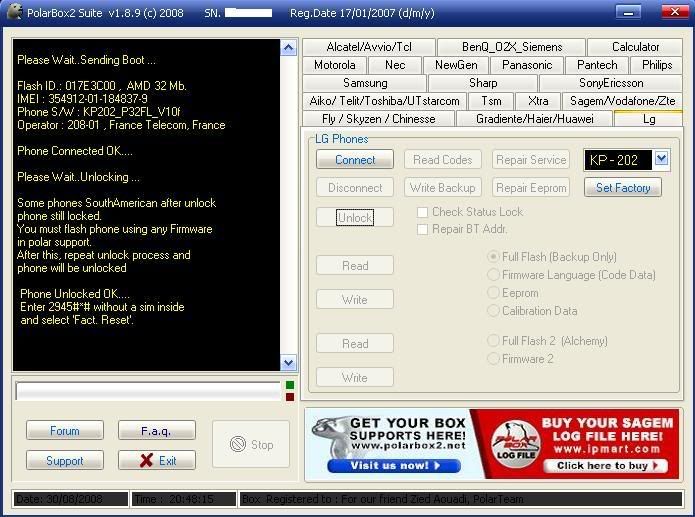Image resolution: width=695 pixels, height=517 pixels.
Task: Click the Repair Service button
Action: click(531, 160)
